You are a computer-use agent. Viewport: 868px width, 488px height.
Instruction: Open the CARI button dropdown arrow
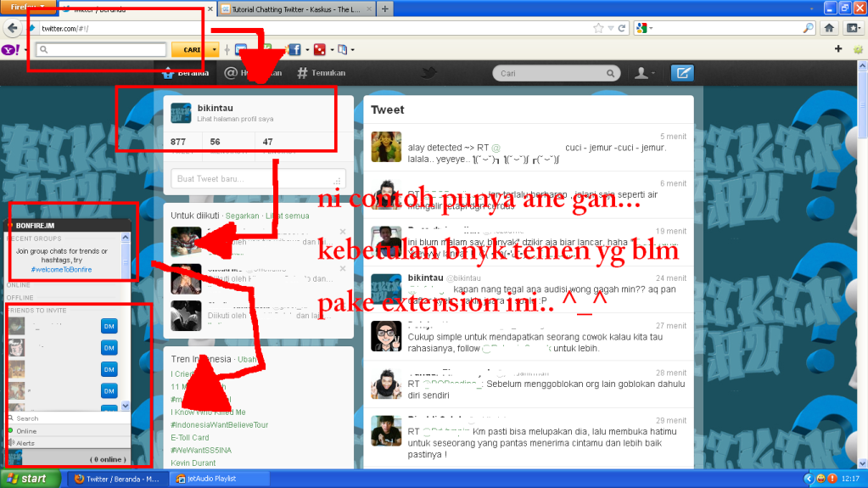coord(214,50)
